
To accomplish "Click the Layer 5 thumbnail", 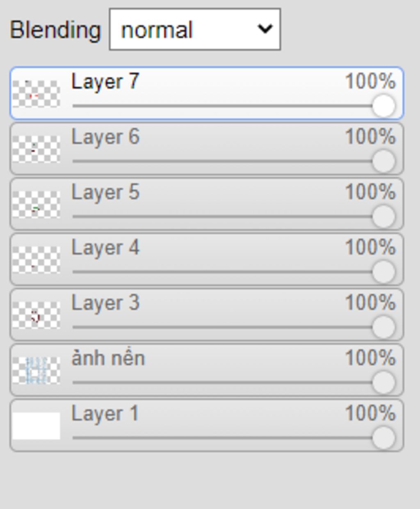I will click(x=36, y=204).
